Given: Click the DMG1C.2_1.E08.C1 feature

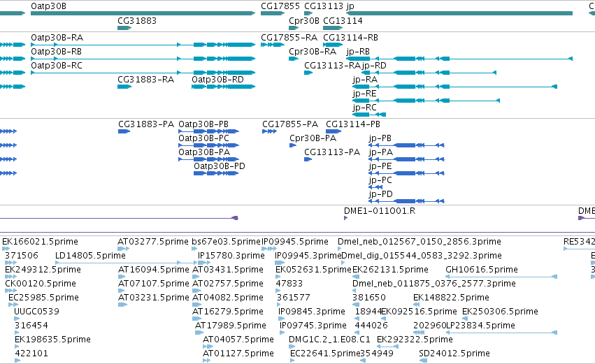Looking at the screenshot, I should point(291,347).
